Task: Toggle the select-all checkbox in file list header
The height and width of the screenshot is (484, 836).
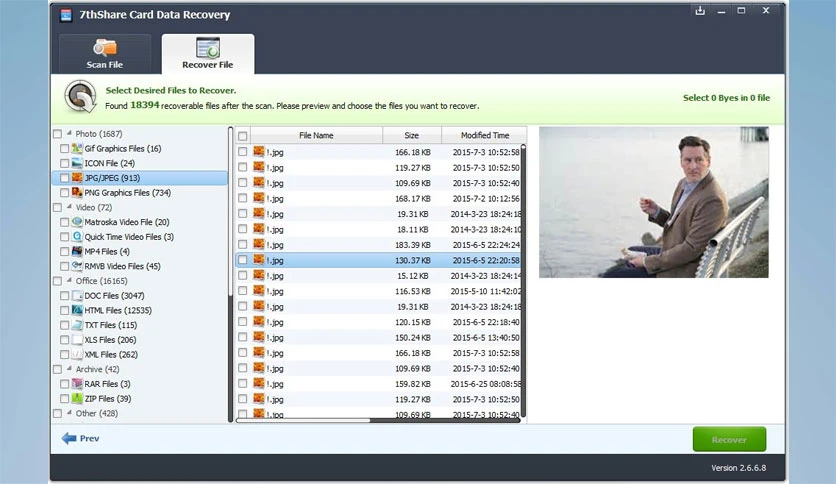Action: coord(243,136)
